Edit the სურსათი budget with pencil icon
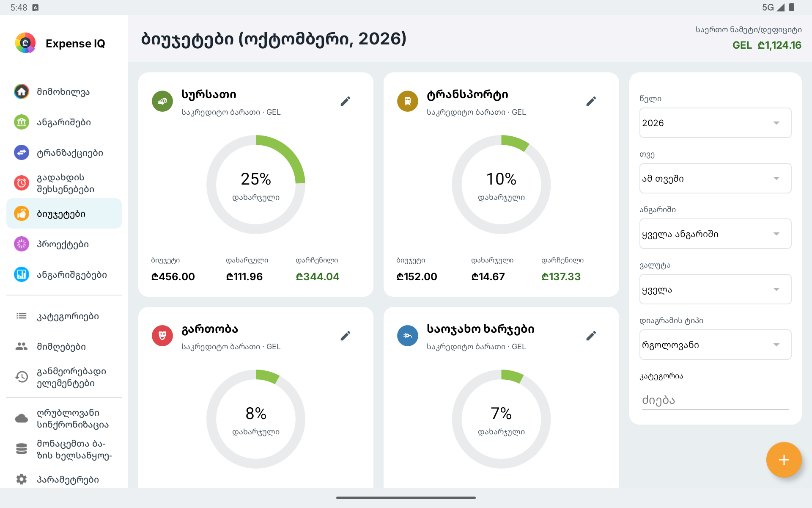812x508 pixels. pyautogui.click(x=346, y=101)
